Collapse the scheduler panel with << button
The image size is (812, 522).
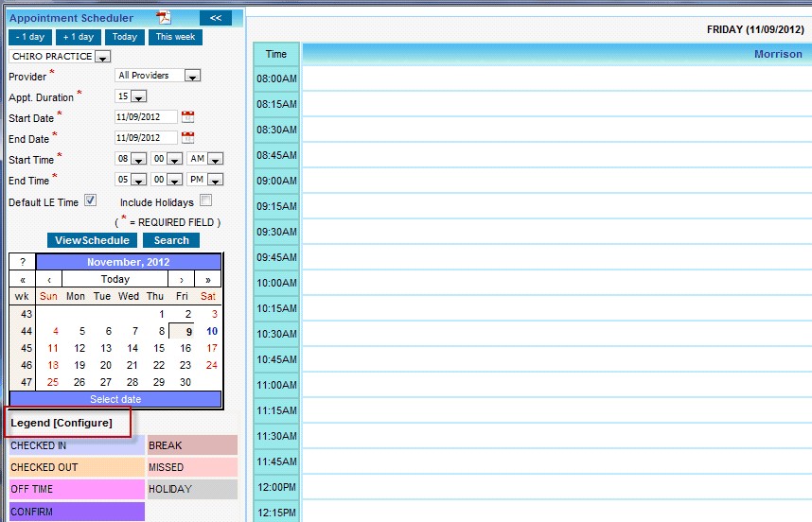coord(215,18)
